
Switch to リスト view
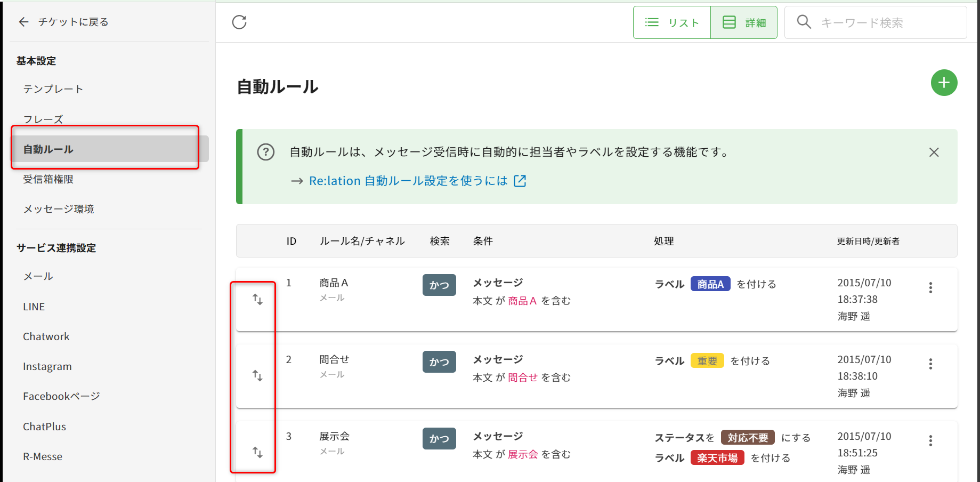[x=672, y=23]
